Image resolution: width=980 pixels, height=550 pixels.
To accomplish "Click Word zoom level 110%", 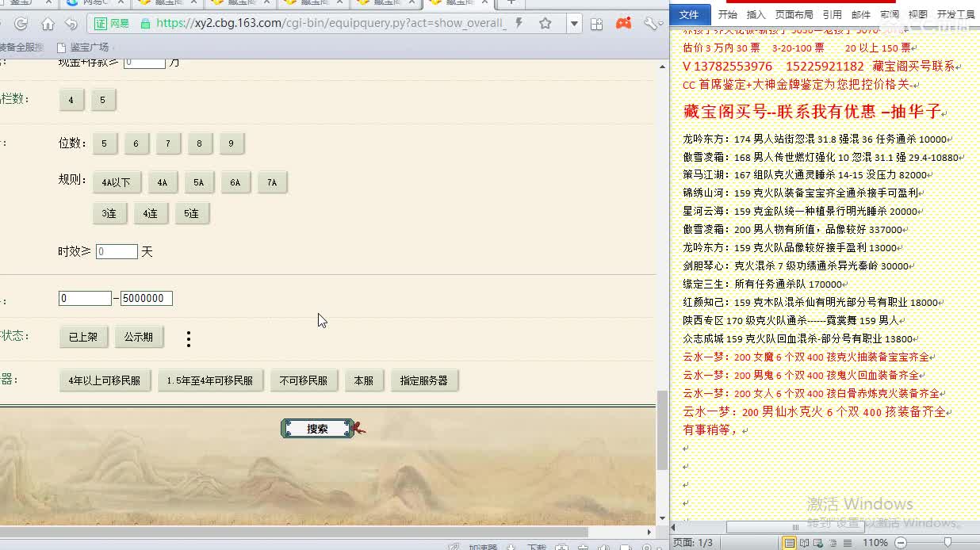I will (x=875, y=543).
